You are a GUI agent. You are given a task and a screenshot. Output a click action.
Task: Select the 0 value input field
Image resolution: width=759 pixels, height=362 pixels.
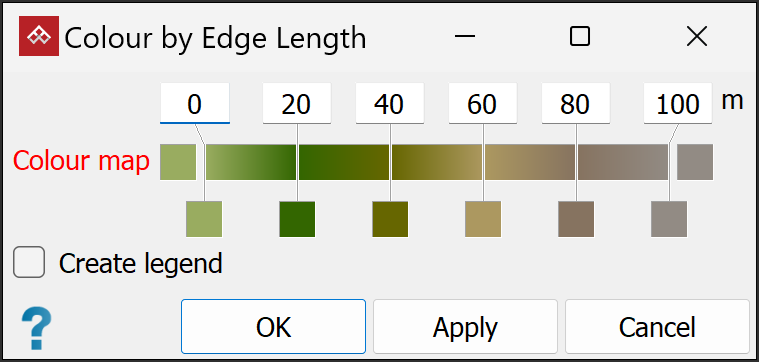point(195,104)
